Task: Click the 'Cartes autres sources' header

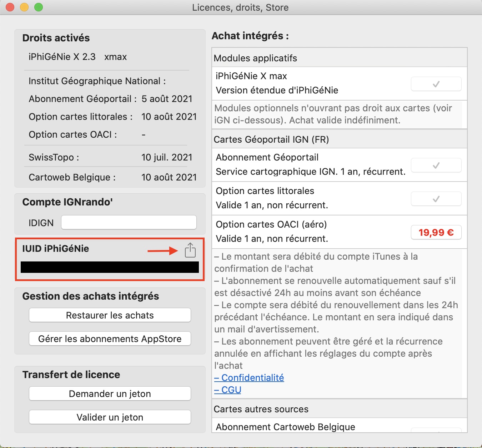Action: click(x=261, y=409)
